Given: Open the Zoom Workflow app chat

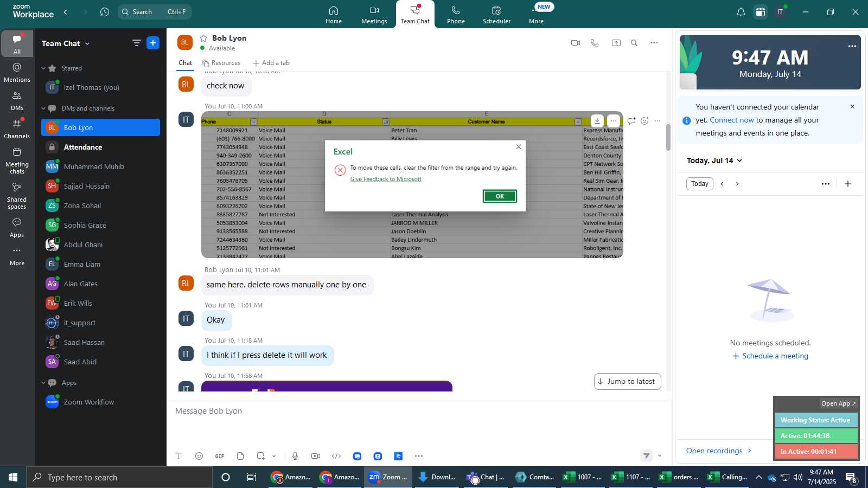Looking at the screenshot, I should [100, 402].
